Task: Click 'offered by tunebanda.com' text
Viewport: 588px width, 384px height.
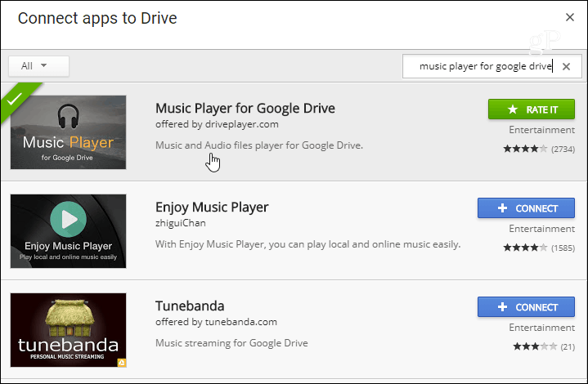Action: click(217, 322)
